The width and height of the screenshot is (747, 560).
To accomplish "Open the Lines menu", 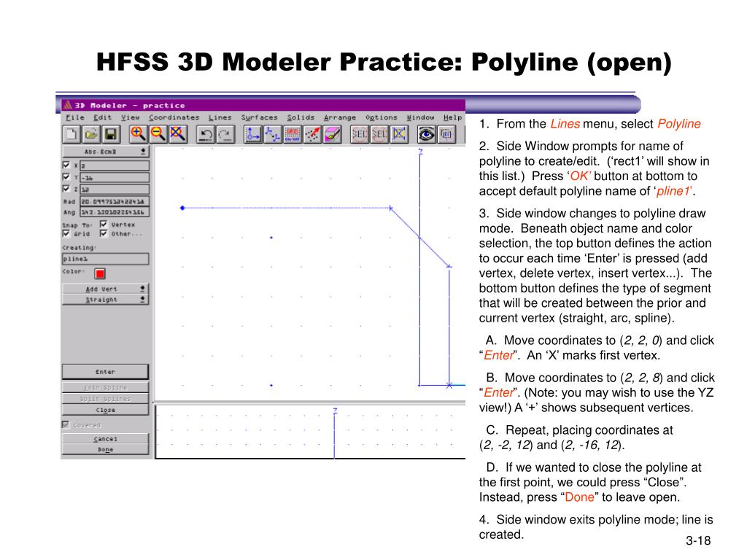I will [220, 117].
